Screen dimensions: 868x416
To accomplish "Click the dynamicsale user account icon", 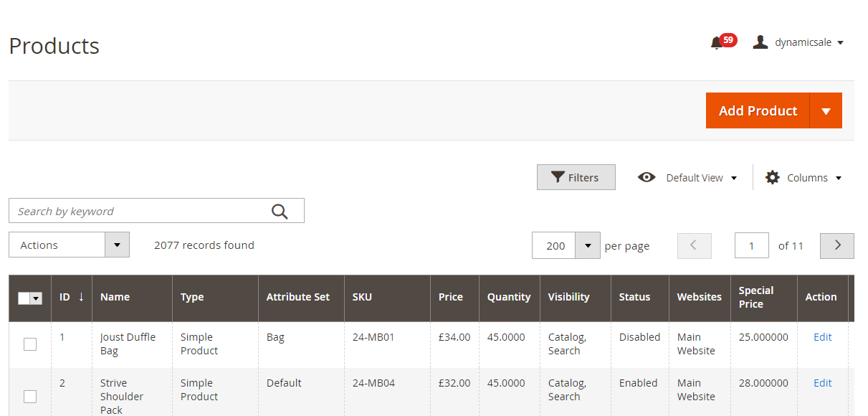I will (x=760, y=42).
